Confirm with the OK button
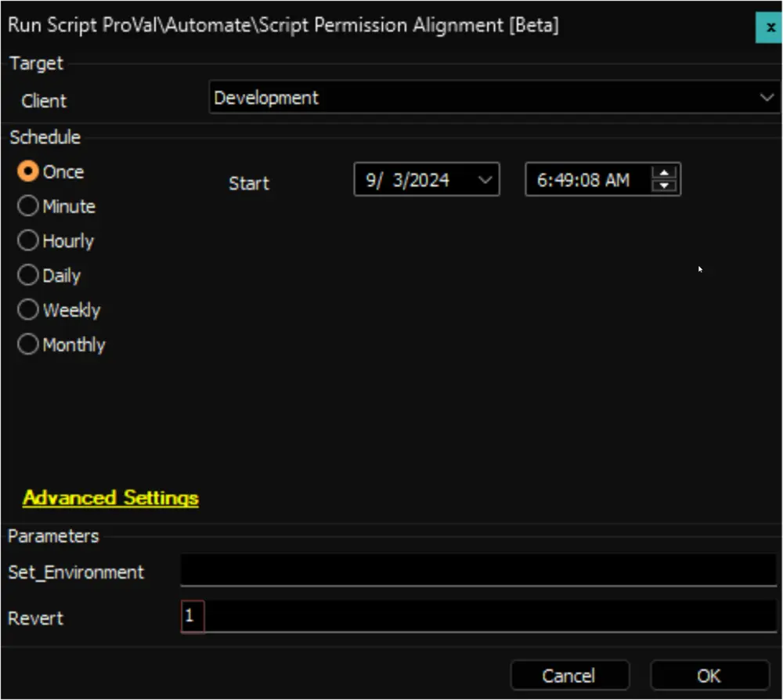This screenshot has height=700, width=783. (x=709, y=676)
